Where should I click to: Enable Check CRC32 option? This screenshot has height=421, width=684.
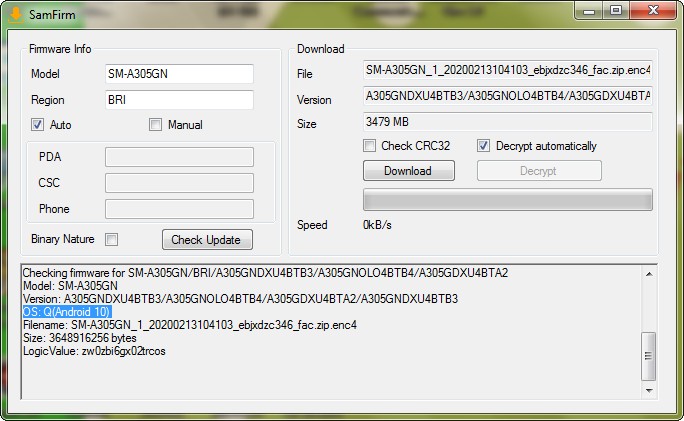(x=369, y=146)
